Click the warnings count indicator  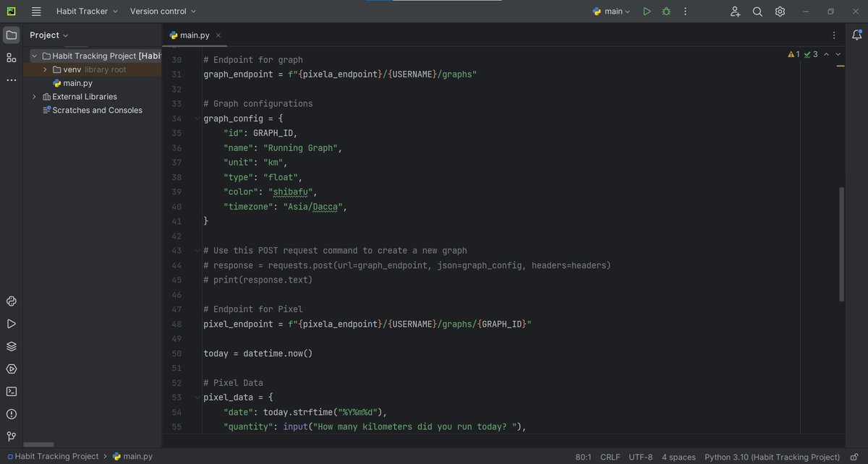793,54
